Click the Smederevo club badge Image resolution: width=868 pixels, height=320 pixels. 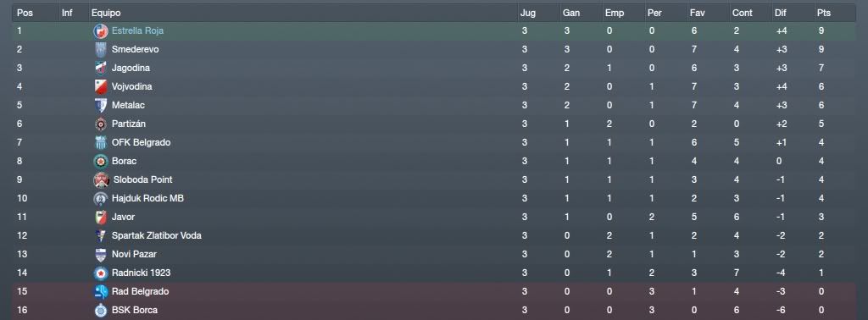[x=100, y=50]
